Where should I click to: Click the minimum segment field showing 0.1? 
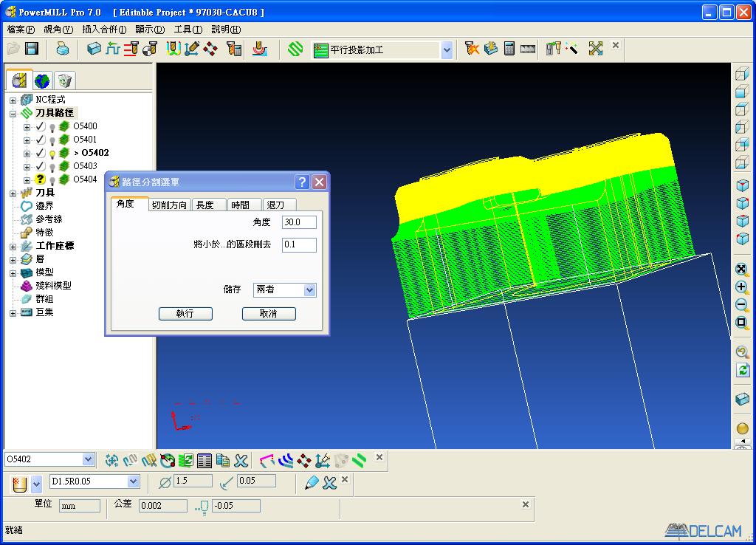tap(299, 244)
